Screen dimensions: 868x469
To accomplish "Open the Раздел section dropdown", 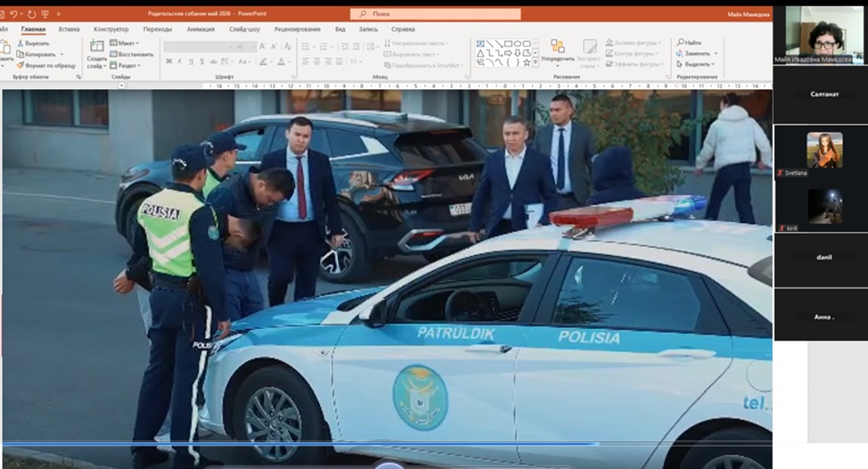I will click(x=125, y=65).
